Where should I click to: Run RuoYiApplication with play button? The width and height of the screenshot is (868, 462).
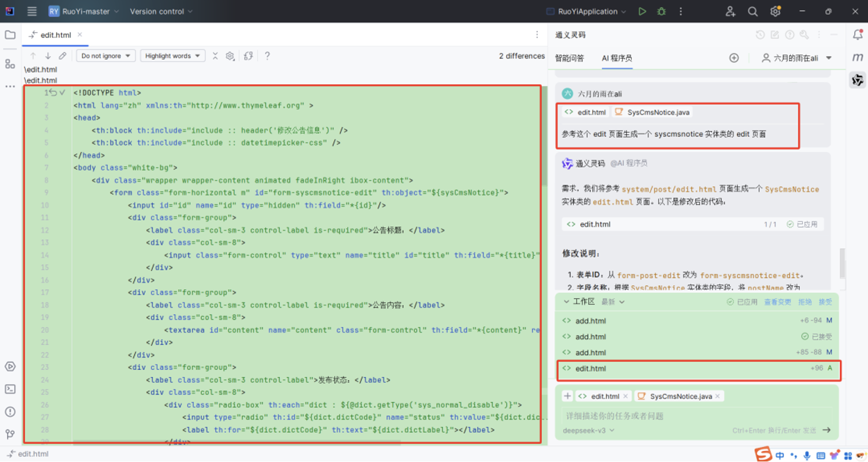(x=642, y=11)
